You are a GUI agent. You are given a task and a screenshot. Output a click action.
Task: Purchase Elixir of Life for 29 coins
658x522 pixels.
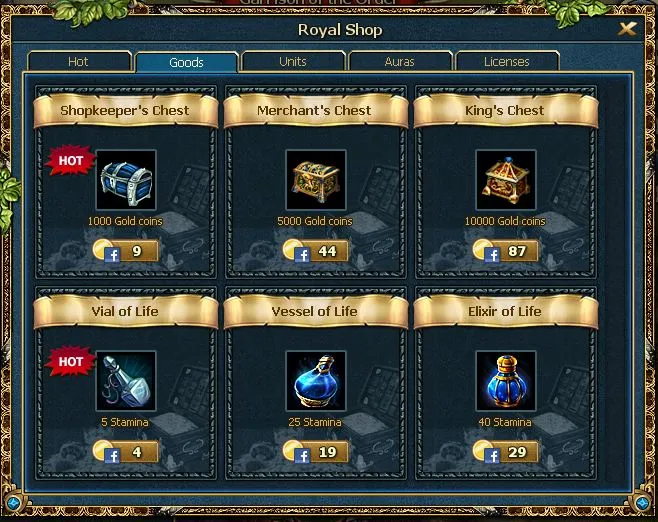point(506,452)
